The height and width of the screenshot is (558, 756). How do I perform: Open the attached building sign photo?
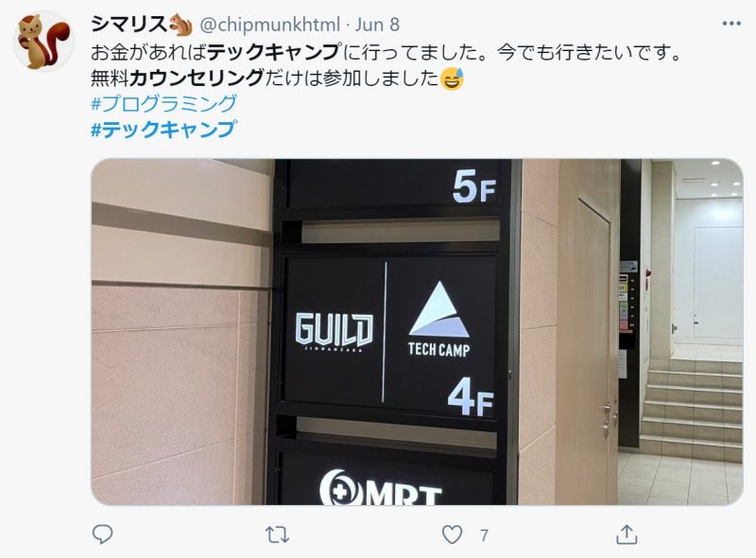click(417, 332)
